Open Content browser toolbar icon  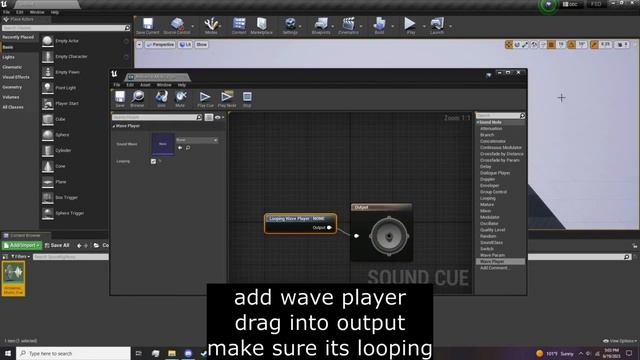[239, 26]
